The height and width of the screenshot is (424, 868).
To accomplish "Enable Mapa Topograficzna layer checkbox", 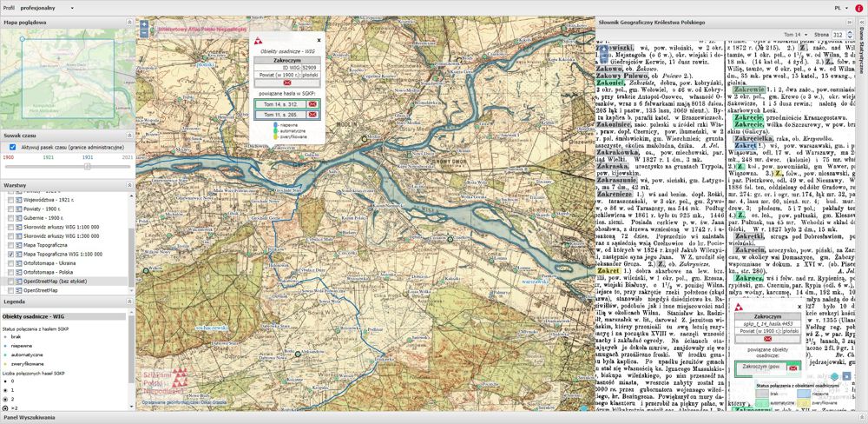I will [11, 245].
